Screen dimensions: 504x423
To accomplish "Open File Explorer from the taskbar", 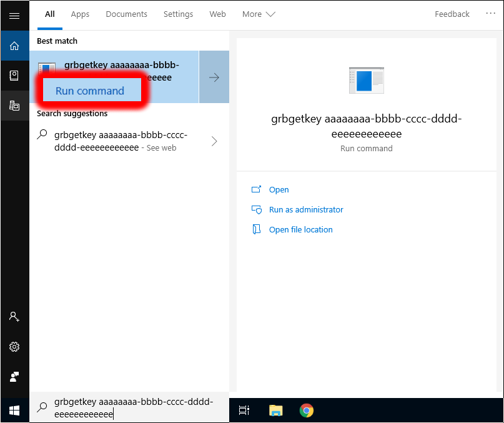I will (x=275, y=411).
